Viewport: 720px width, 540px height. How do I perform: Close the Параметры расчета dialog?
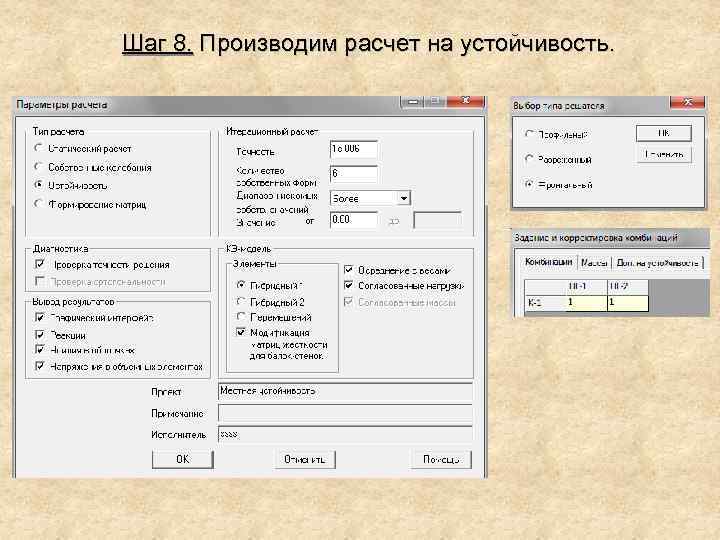pos(465,101)
